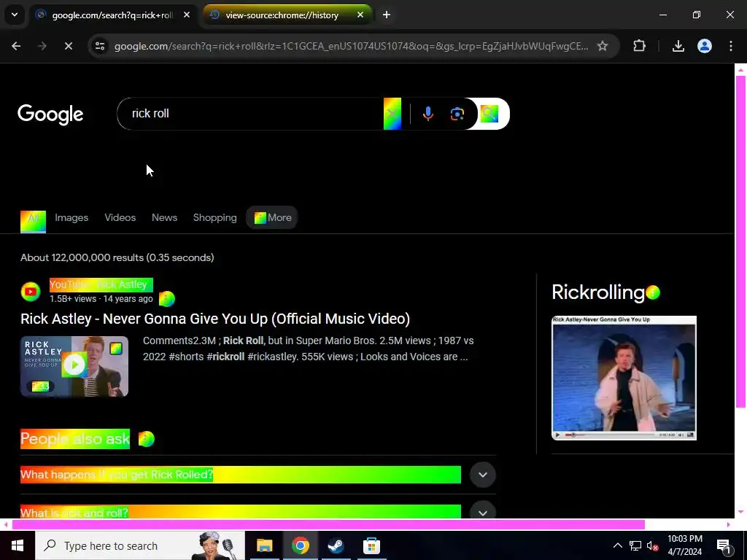Open the clock showing 10:03 PM
Viewport: 747px width, 560px height.
tap(684, 545)
